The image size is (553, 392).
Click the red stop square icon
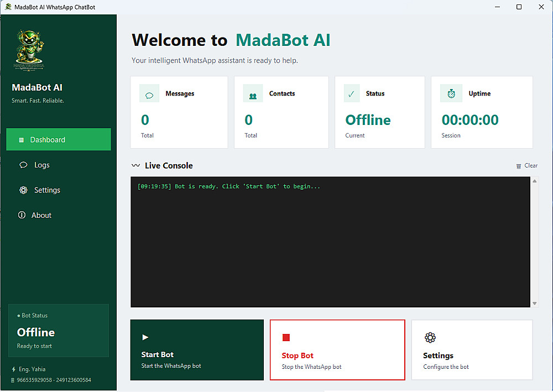(286, 337)
